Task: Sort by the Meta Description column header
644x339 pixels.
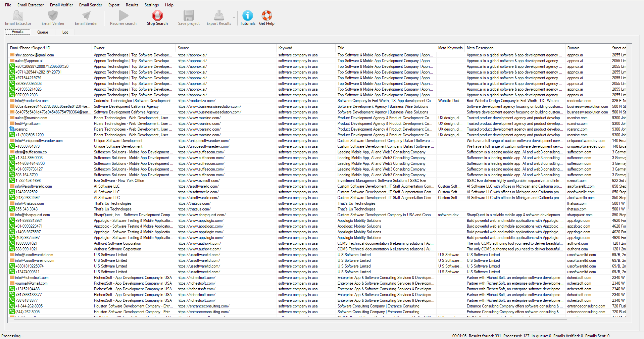Action: click(x=515, y=48)
